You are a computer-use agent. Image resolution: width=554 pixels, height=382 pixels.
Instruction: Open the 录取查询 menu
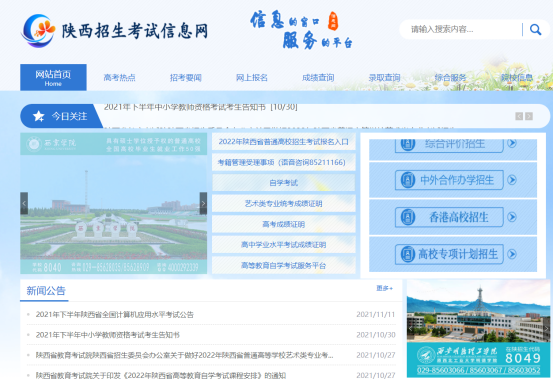click(384, 78)
